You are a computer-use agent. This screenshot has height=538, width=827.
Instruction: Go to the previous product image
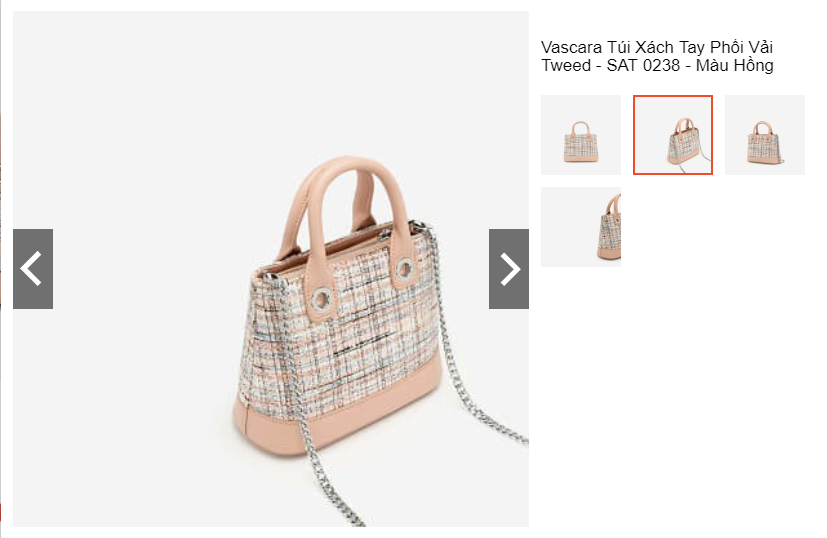point(33,269)
